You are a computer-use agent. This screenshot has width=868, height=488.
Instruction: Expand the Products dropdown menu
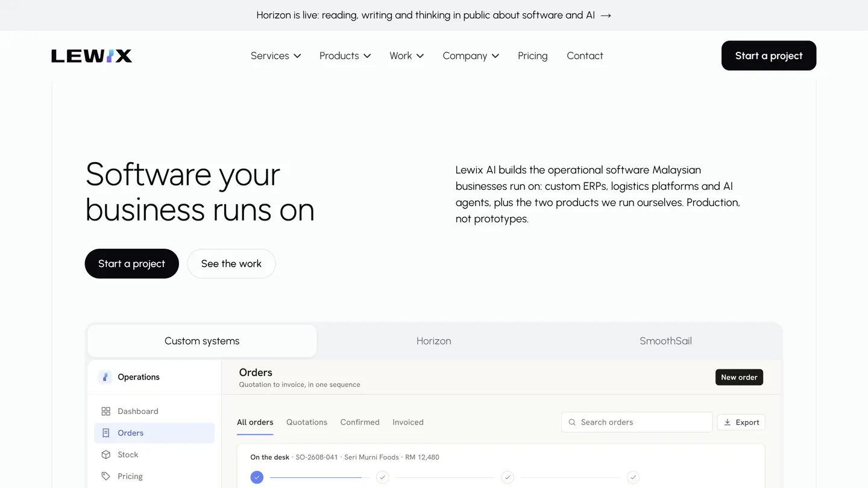tap(345, 56)
